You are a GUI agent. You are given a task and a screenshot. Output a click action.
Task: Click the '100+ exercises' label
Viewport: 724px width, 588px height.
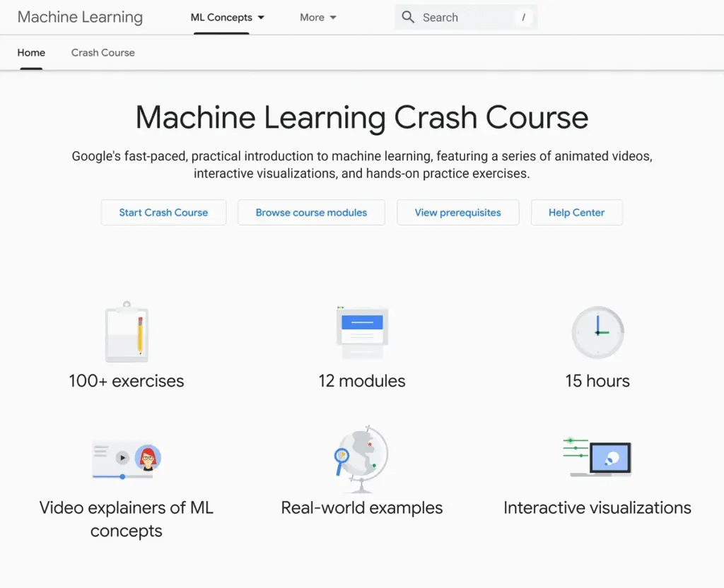pos(127,381)
